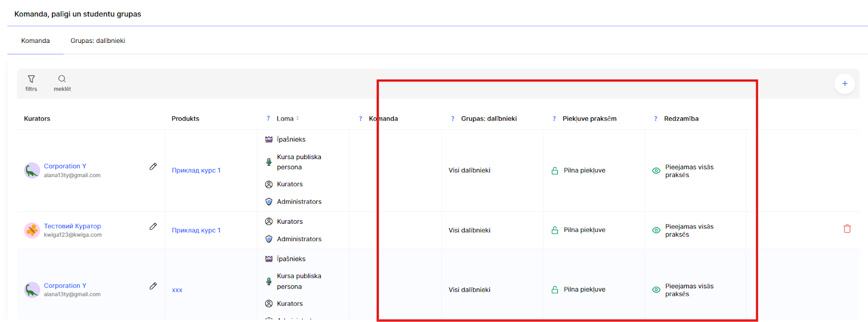Click help icon beside Grupas: dalībnieki header

coord(452,119)
